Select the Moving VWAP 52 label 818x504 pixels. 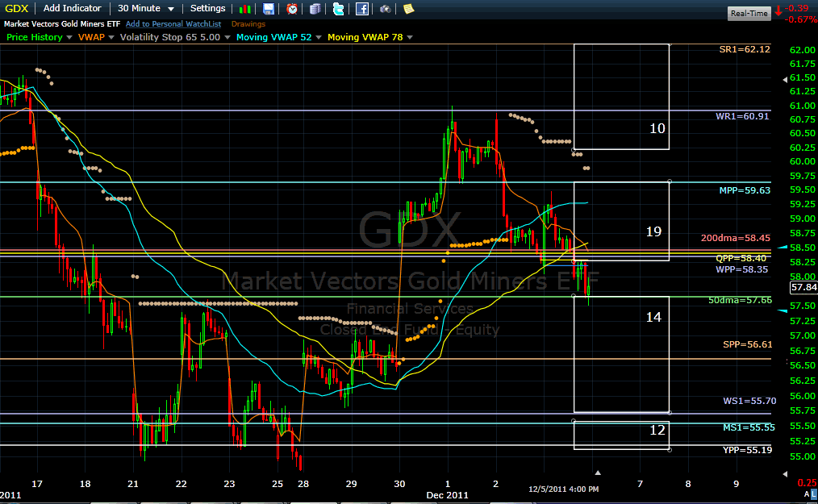(274, 37)
